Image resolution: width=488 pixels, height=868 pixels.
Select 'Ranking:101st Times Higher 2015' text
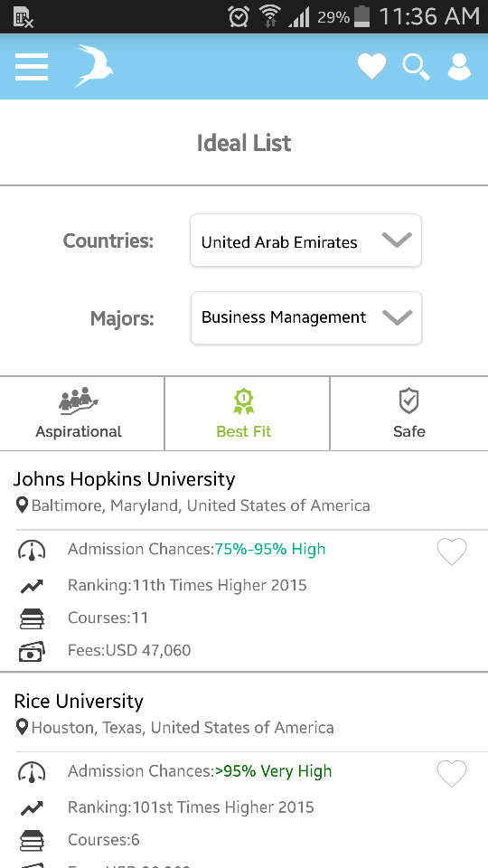[191, 807]
